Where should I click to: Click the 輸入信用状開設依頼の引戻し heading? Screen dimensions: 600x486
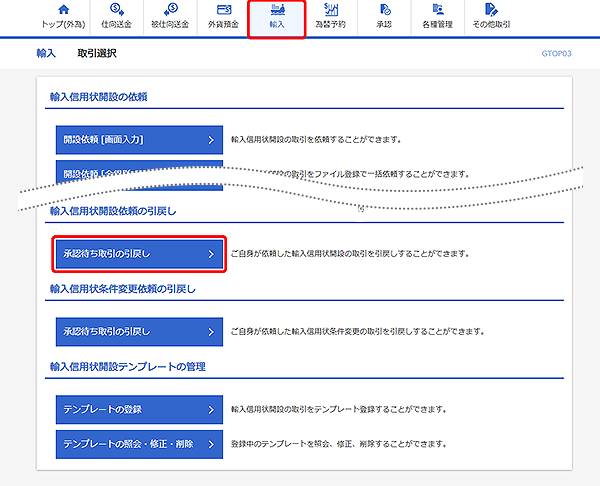pos(113,211)
